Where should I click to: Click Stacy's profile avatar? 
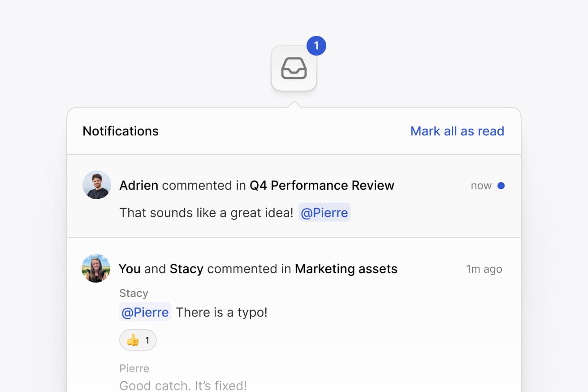(x=96, y=268)
